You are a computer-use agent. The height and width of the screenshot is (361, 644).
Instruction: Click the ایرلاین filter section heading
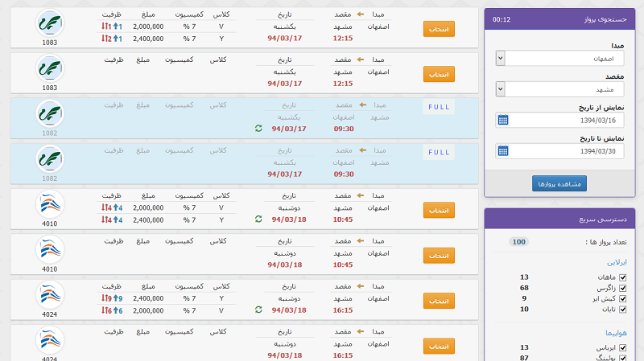[x=617, y=262]
